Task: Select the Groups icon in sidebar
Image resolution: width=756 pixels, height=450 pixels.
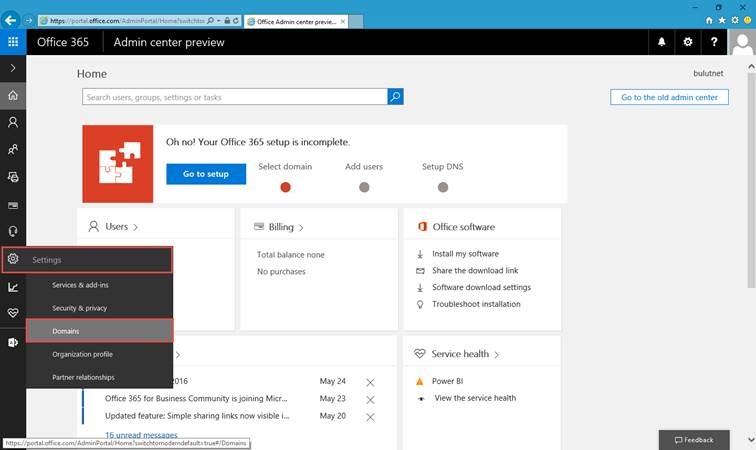Action: pyautogui.click(x=13, y=150)
